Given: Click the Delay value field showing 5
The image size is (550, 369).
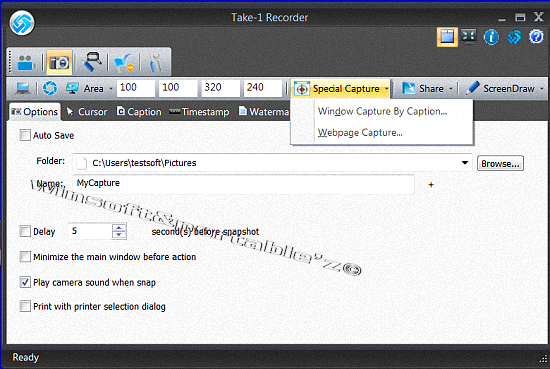Looking at the screenshot, I should tap(90, 231).
